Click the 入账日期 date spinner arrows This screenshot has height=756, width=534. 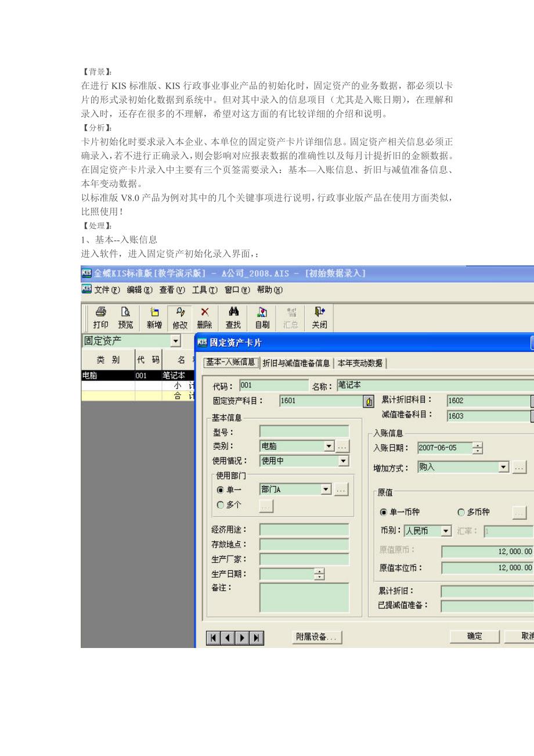pos(477,448)
